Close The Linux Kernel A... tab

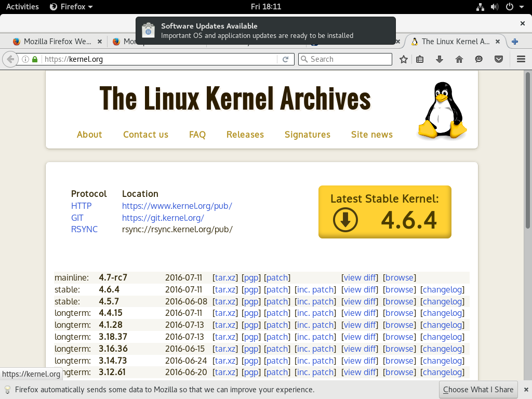[x=498, y=42]
